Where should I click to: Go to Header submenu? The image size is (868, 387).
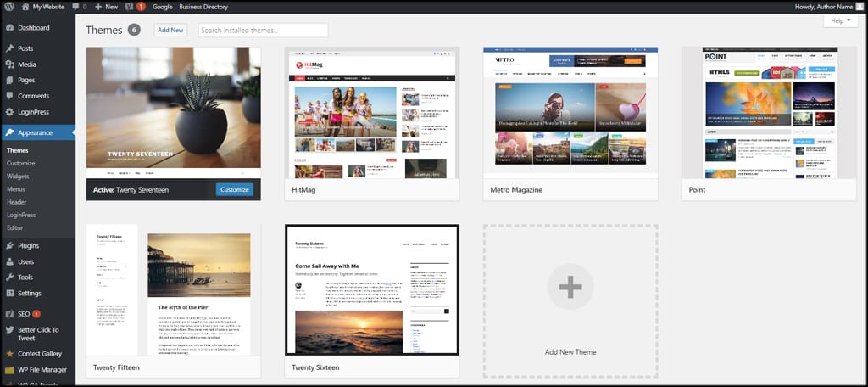pyautogui.click(x=17, y=202)
